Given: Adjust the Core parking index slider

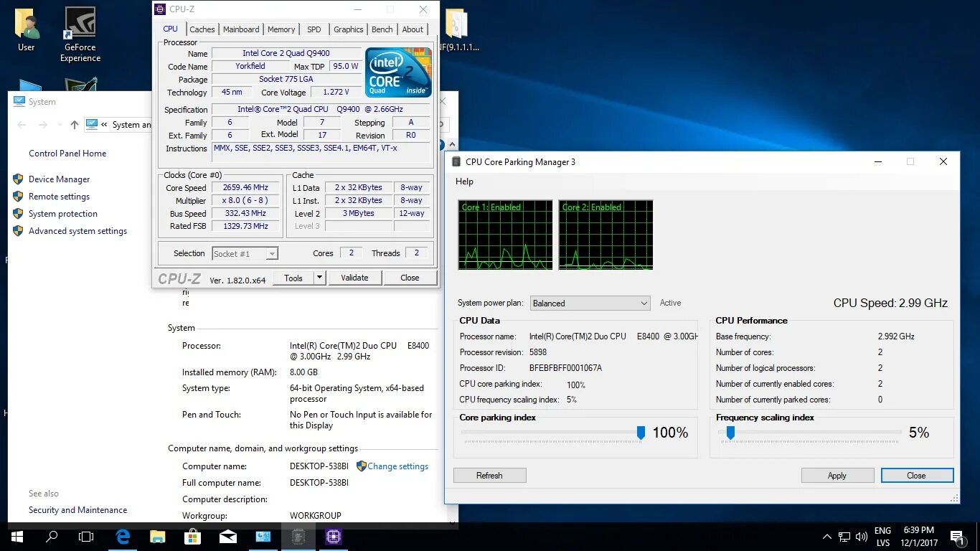Looking at the screenshot, I should (641, 433).
